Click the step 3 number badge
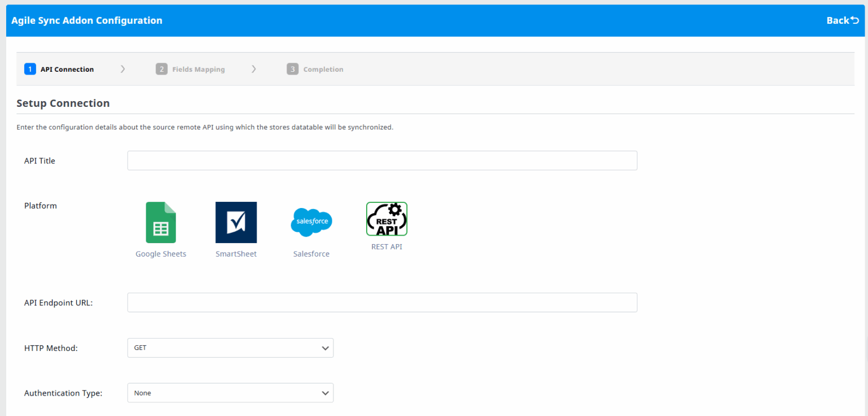 (292, 69)
